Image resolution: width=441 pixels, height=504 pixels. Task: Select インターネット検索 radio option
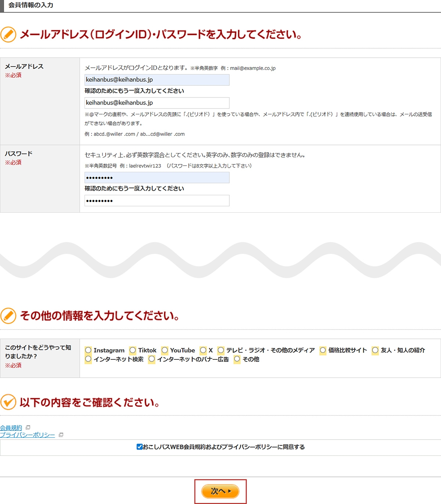point(88,359)
